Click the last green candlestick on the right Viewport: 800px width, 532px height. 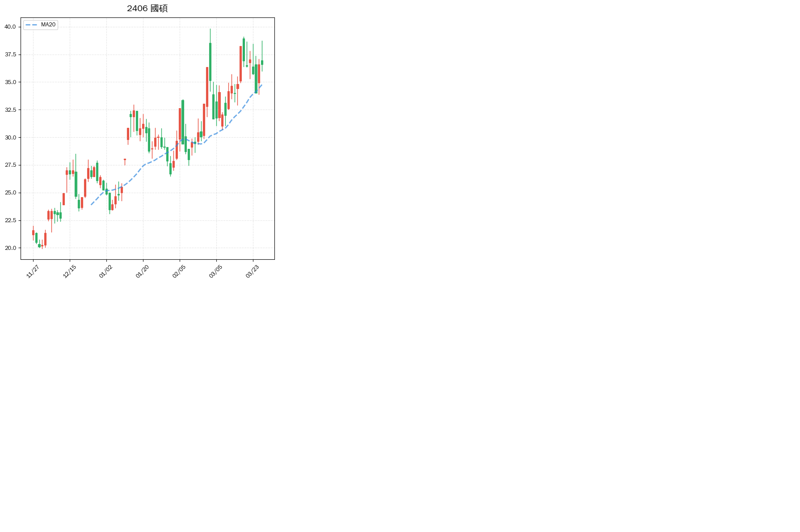[262, 63]
